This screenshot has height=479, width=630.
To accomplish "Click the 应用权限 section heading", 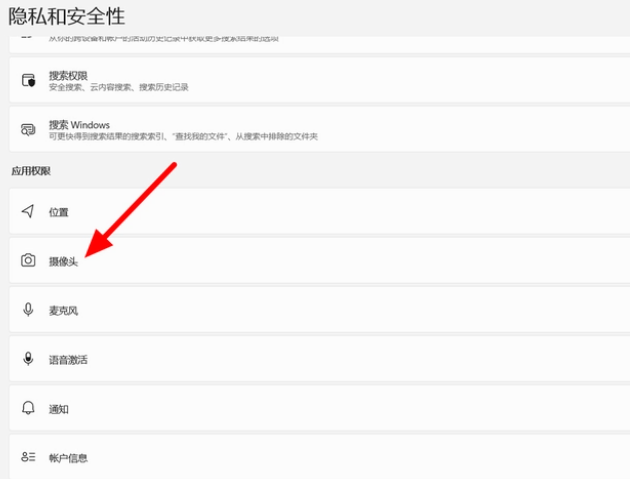I will 30,171.
